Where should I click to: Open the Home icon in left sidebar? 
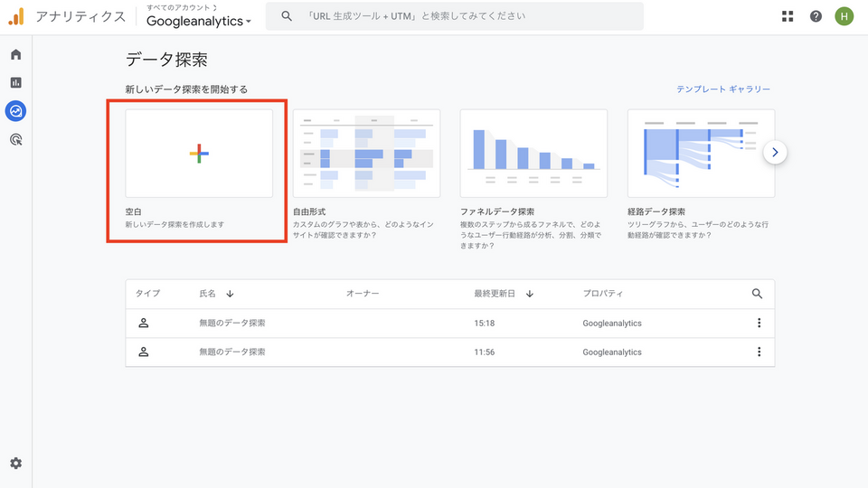[15, 54]
